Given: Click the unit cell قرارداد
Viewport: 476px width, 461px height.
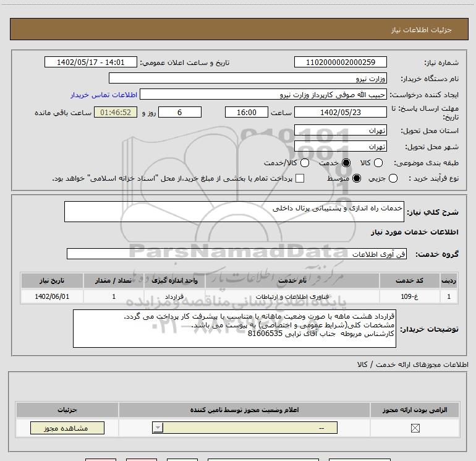Looking at the screenshot, I should (x=174, y=296).
